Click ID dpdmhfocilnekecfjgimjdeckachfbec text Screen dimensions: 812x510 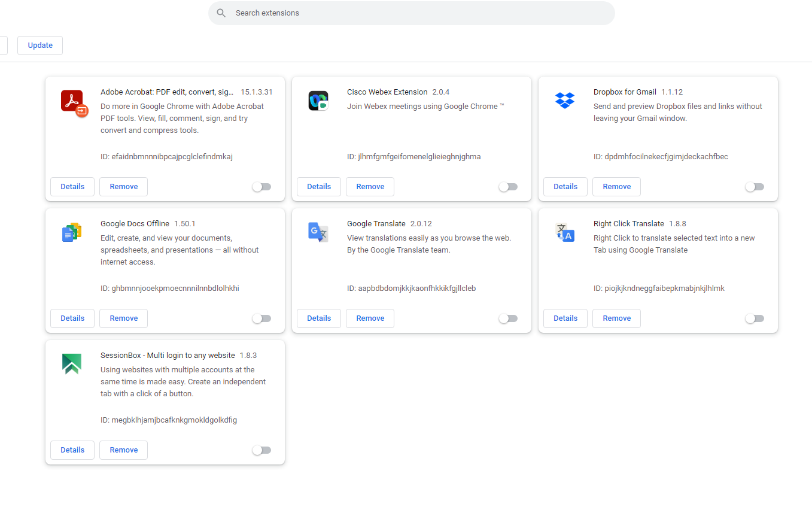tap(661, 157)
